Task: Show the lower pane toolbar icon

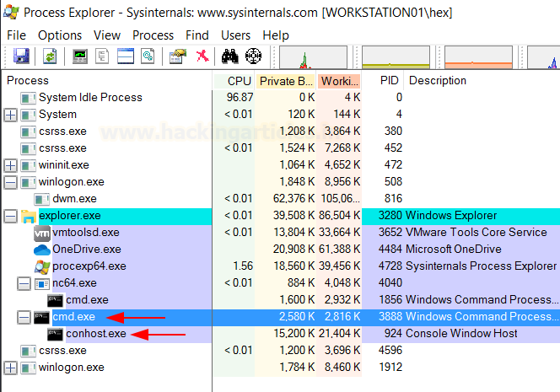Action: pyautogui.click(x=126, y=56)
